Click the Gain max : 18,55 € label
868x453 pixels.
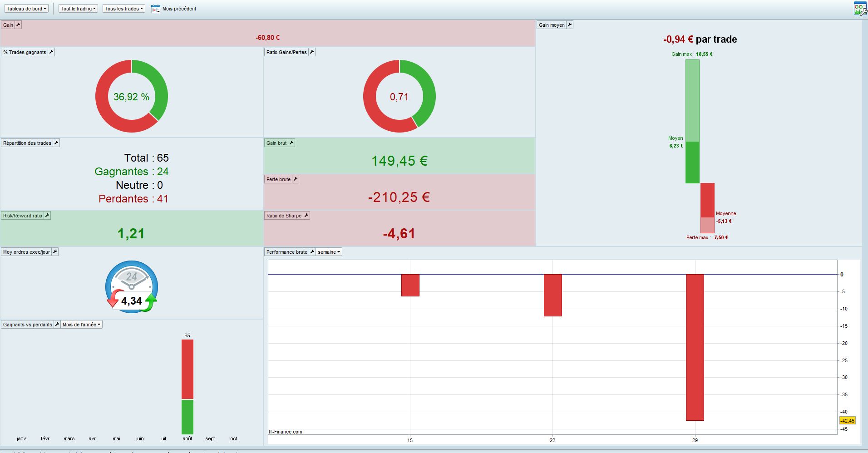692,54
